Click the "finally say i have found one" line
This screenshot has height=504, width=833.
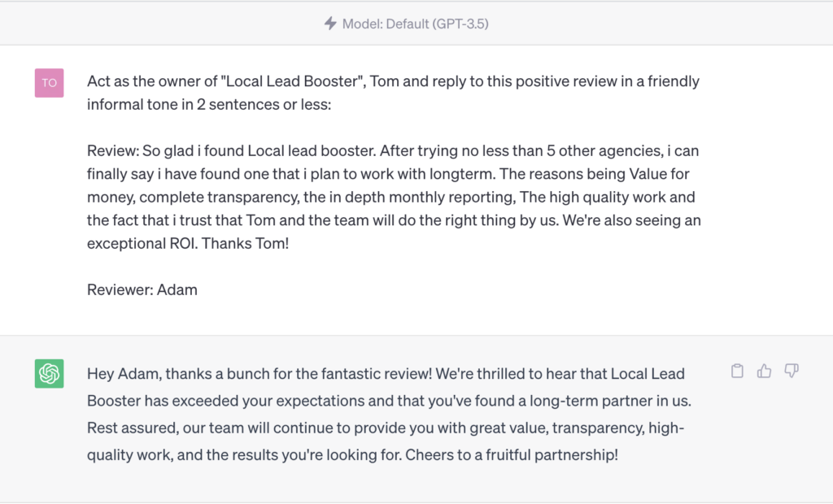(388, 174)
